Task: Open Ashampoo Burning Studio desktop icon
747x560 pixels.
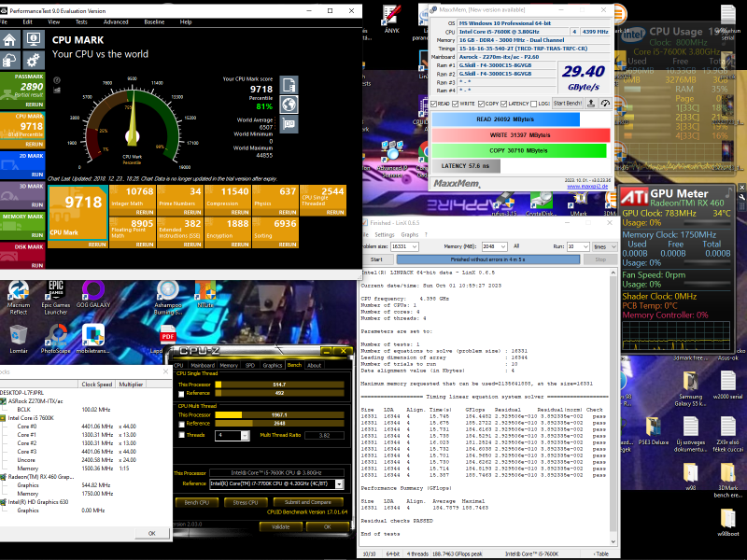Action: pyautogui.click(x=168, y=298)
